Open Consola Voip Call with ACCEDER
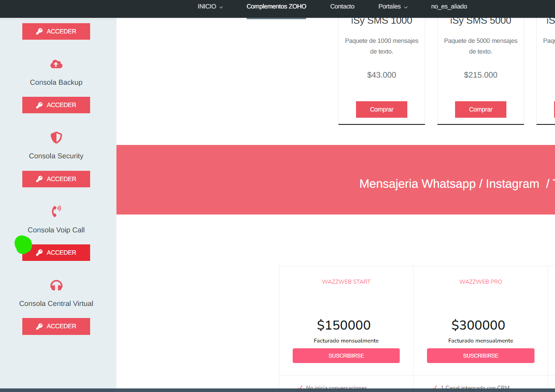The height and width of the screenshot is (392, 555). point(56,252)
